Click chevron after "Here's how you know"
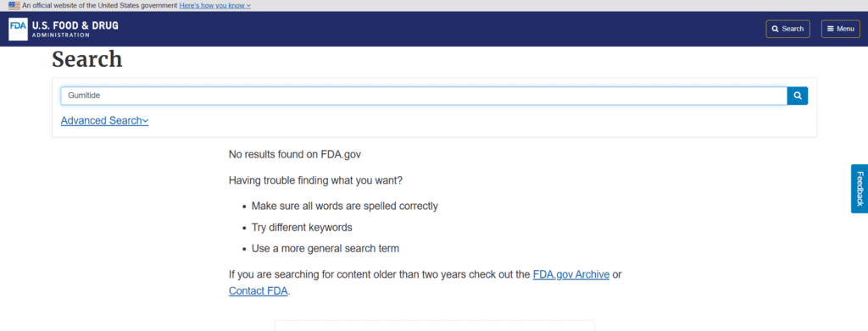 coord(248,6)
